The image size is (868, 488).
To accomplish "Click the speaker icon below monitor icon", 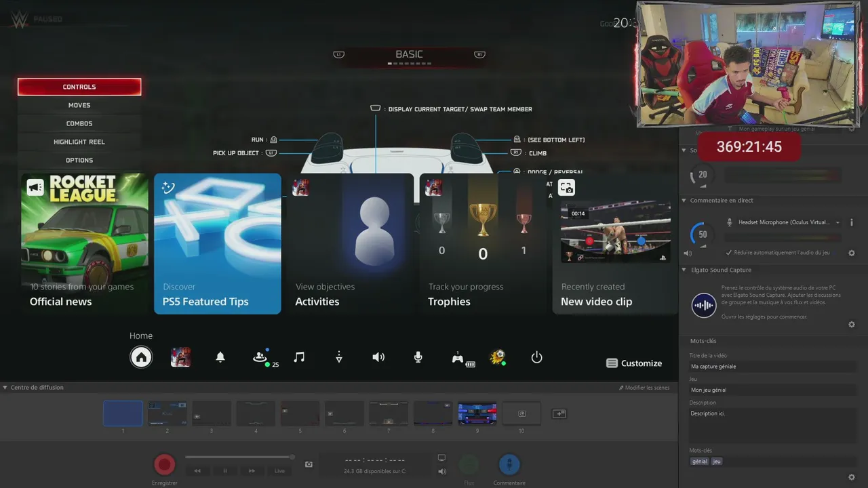I will (x=442, y=471).
